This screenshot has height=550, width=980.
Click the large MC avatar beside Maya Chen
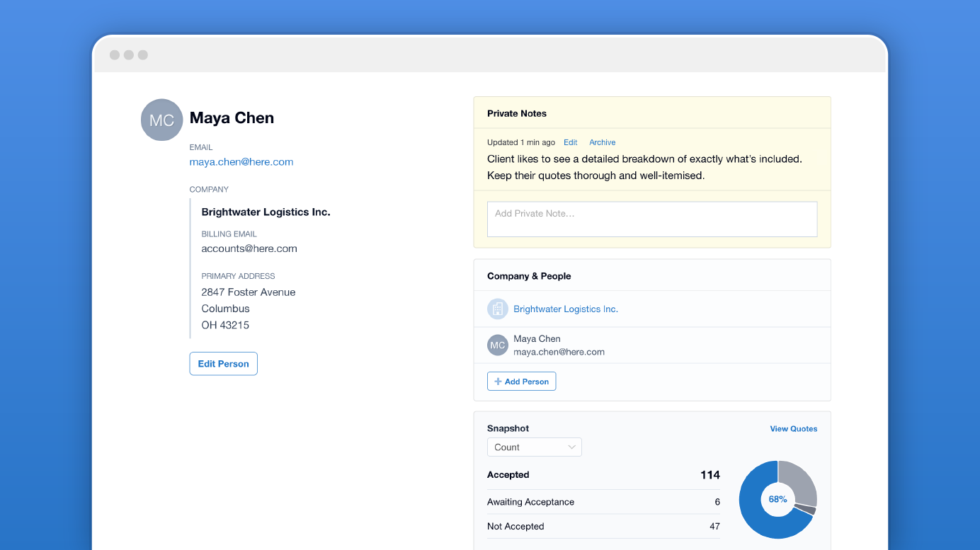161,120
